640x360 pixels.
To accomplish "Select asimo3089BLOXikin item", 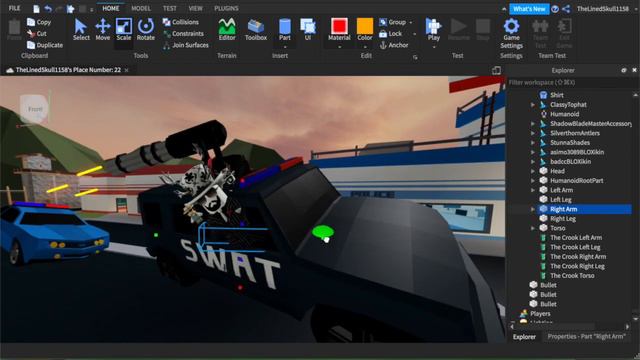I will pyautogui.click(x=577, y=152).
